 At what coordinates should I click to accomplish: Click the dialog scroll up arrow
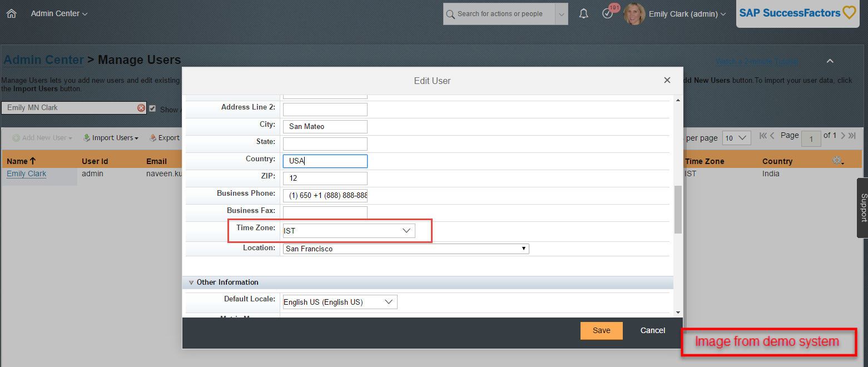[x=678, y=100]
